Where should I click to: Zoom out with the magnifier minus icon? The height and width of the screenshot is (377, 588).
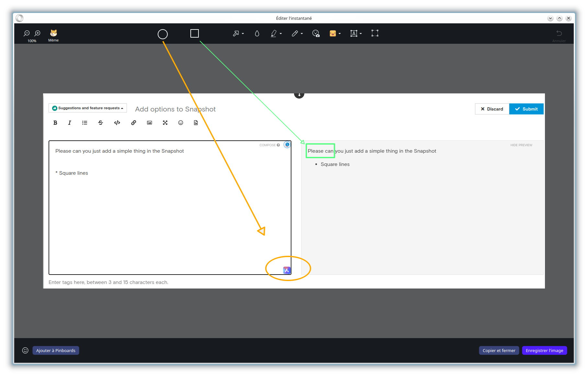[x=27, y=33]
